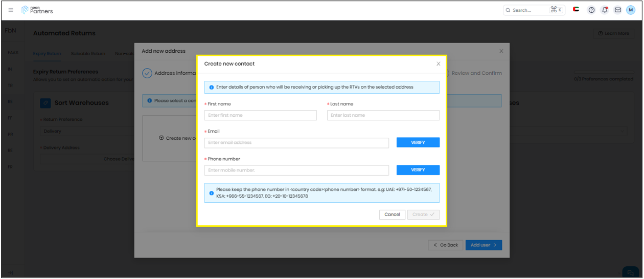Select the Expiry Return tab
This screenshot has width=644, height=279.
(x=47, y=54)
